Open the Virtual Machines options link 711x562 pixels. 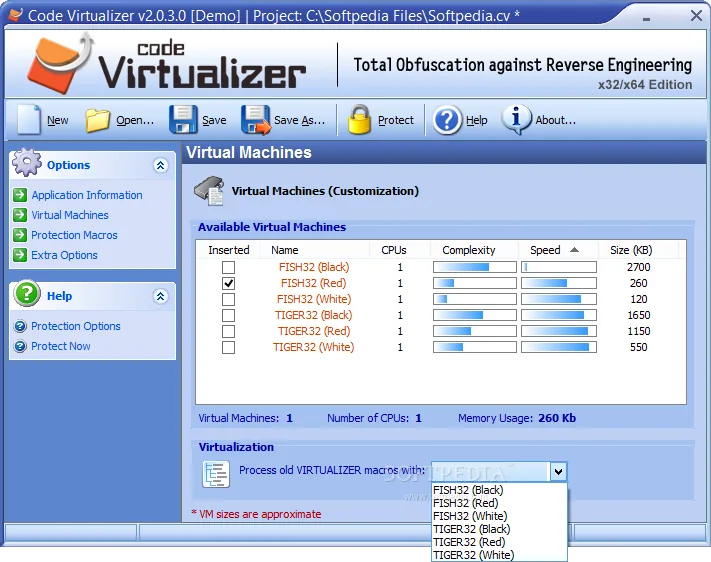[70, 215]
